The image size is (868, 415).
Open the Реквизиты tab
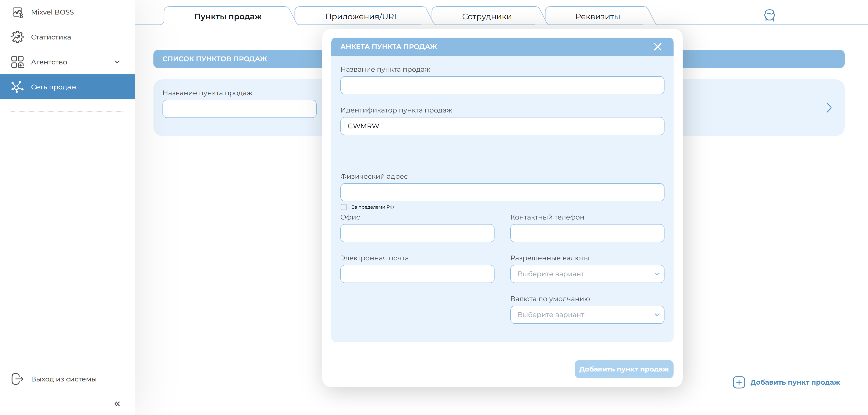[597, 17]
